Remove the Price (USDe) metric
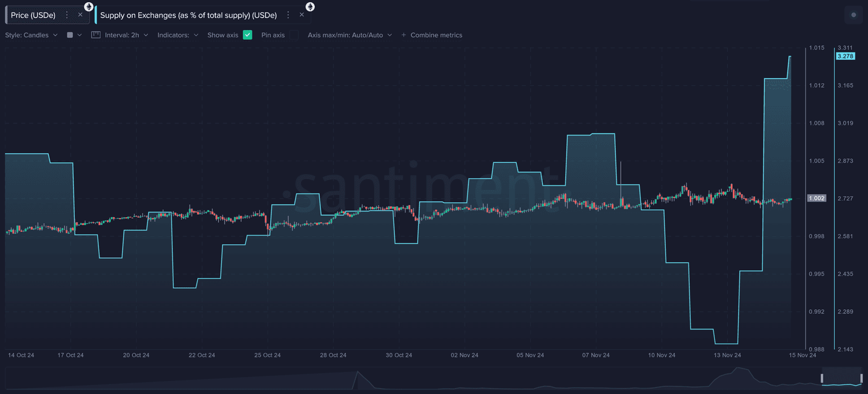 [x=80, y=15]
